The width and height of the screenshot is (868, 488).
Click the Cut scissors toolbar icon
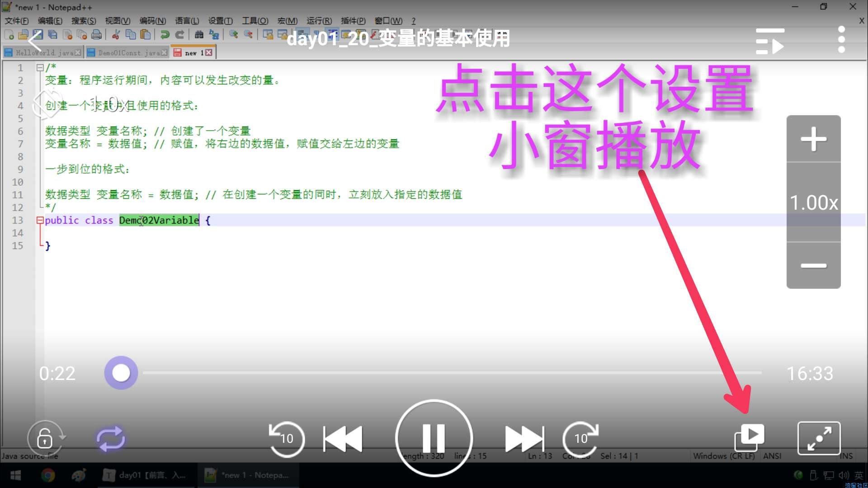pos(116,34)
